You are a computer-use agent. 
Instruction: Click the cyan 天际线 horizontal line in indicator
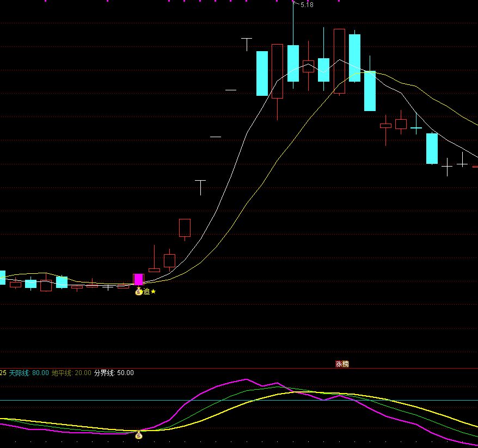pyautogui.click(x=239, y=401)
